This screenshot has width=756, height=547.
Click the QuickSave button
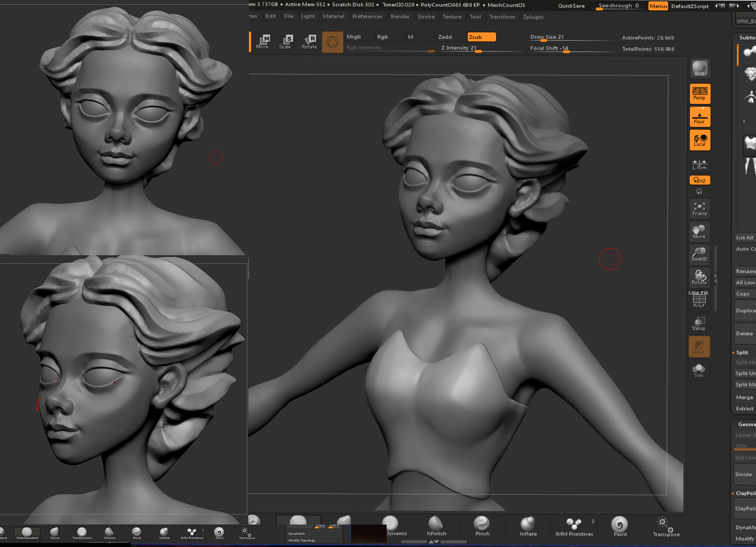[x=571, y=6]
